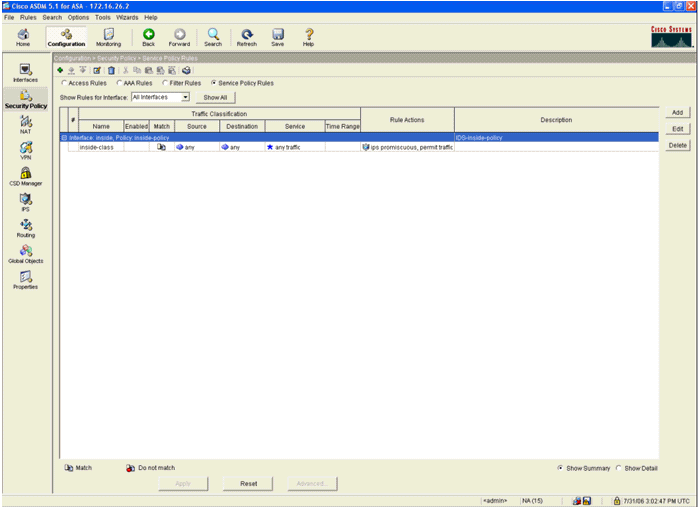Open the Options menu
The image size is (698, 508).
click(x=78, y=17)
